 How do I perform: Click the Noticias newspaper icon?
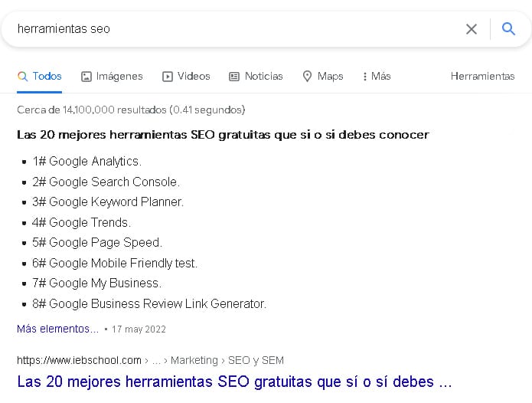[x=234, y=77]
